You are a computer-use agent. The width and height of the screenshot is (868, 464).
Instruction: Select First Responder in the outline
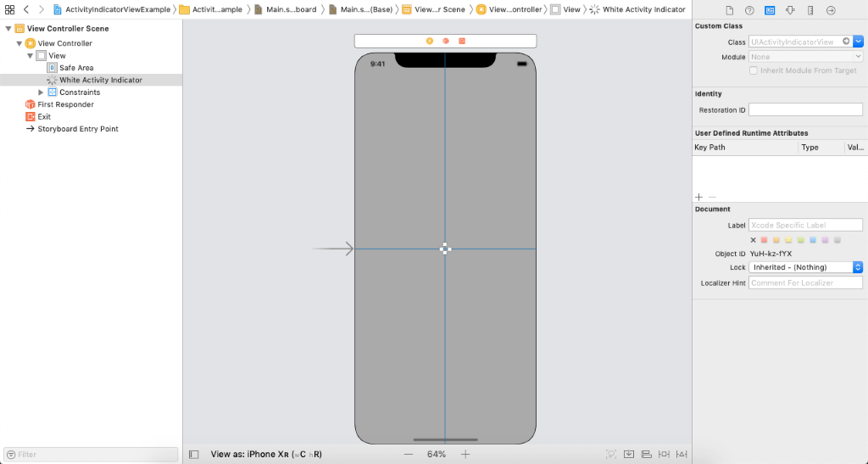[65, 104]
